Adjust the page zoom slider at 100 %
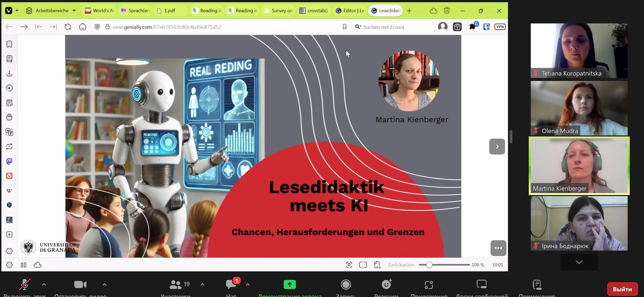644x297 pixels. pyautogui.click(x=429, y=265)
